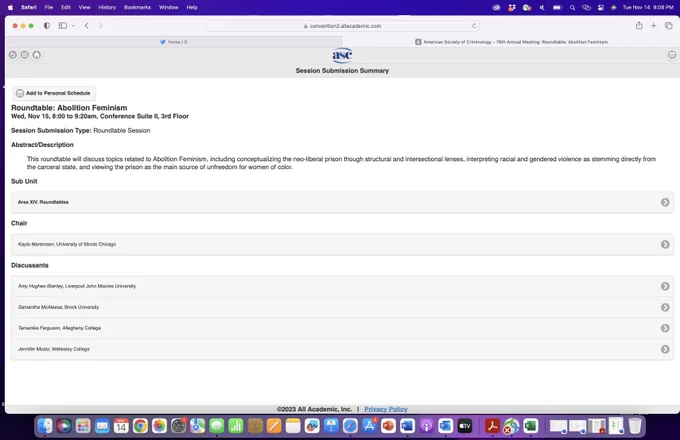
Task: Open Apple TV from the Dock
Action: 464,426
